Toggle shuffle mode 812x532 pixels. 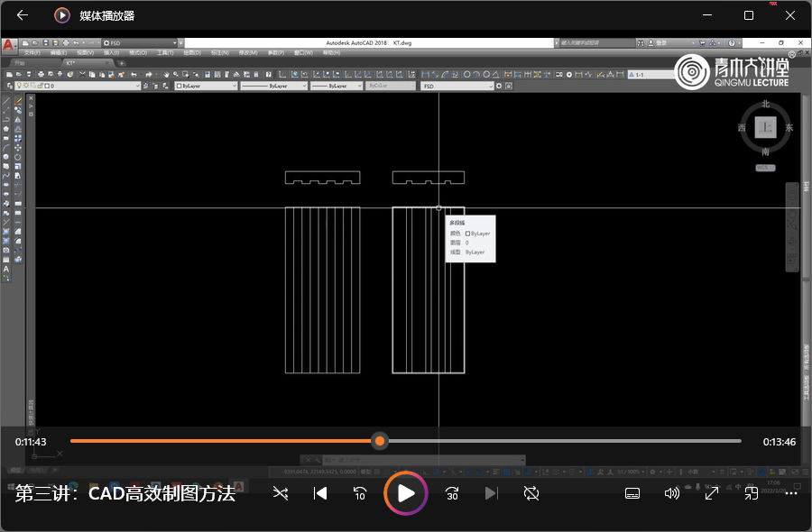coord(281,493)
